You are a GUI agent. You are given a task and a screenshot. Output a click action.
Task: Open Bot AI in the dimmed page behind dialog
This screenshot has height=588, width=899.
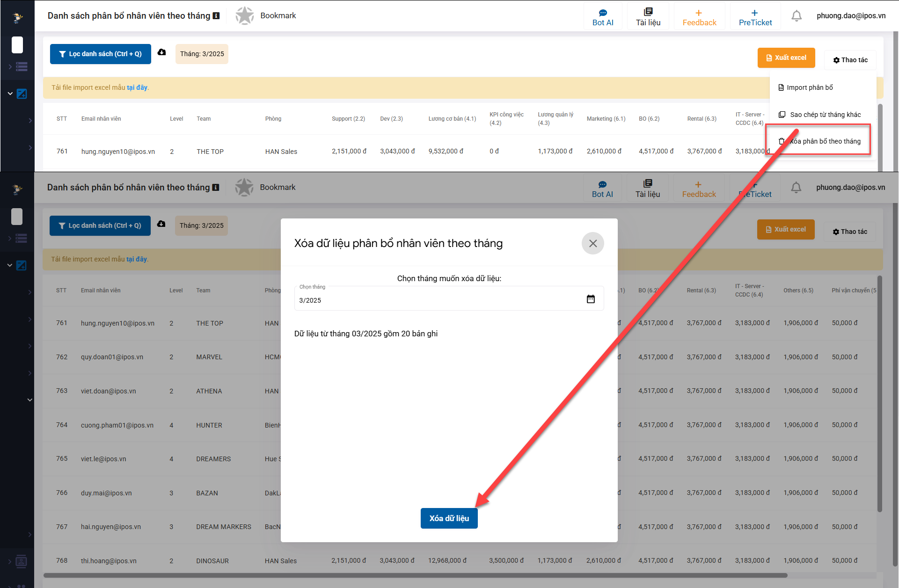click(602, 189)
